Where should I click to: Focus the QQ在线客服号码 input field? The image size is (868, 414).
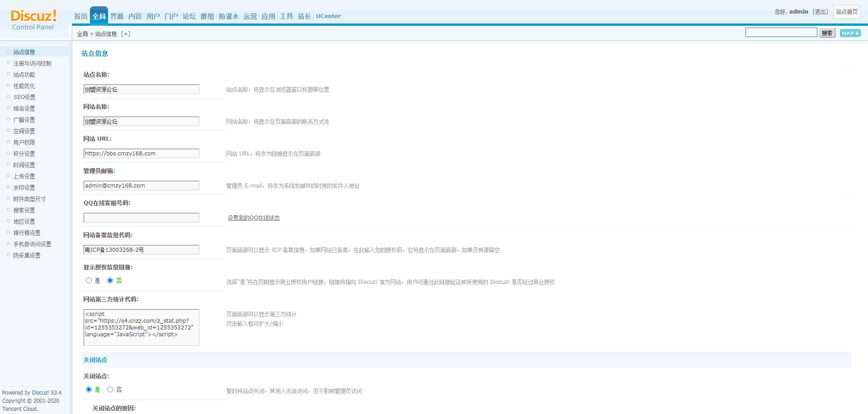coord(142,218)
